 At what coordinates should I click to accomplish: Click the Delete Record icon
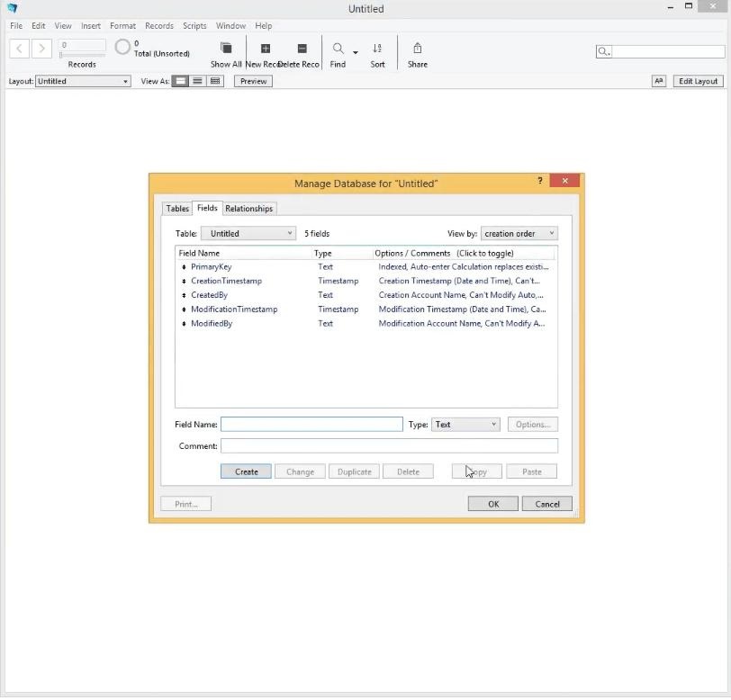coord(302,49)
